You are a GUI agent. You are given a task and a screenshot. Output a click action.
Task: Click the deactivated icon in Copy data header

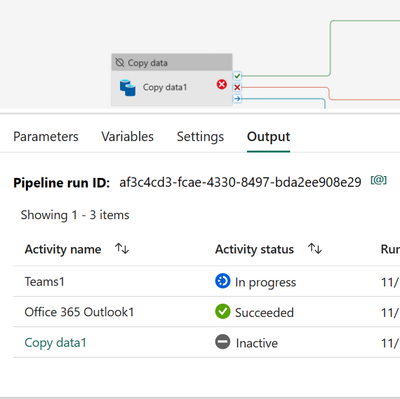[120, 63]
